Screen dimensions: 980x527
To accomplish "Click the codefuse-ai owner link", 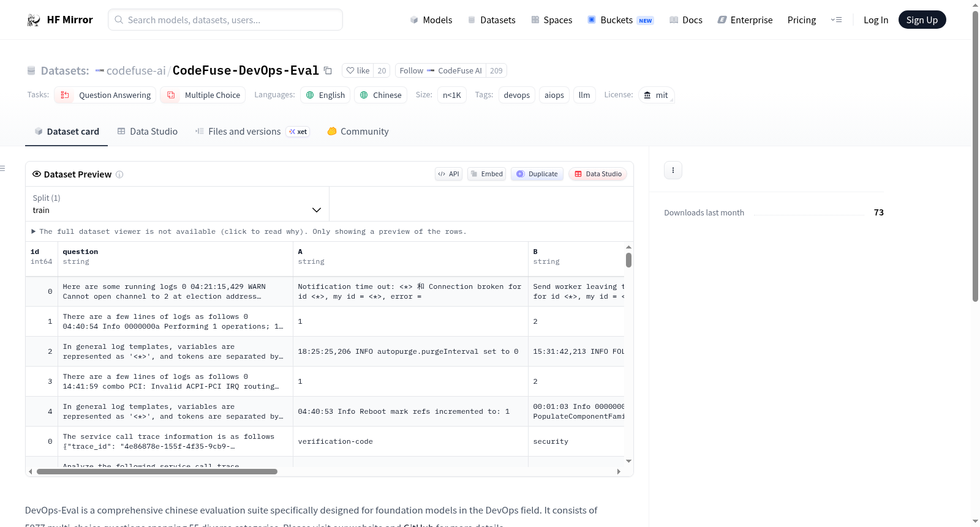I will pos(136,71).
